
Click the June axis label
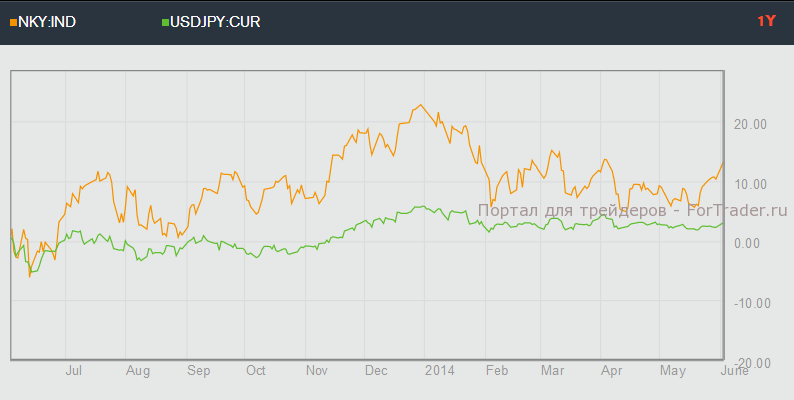tap(734, 371)
